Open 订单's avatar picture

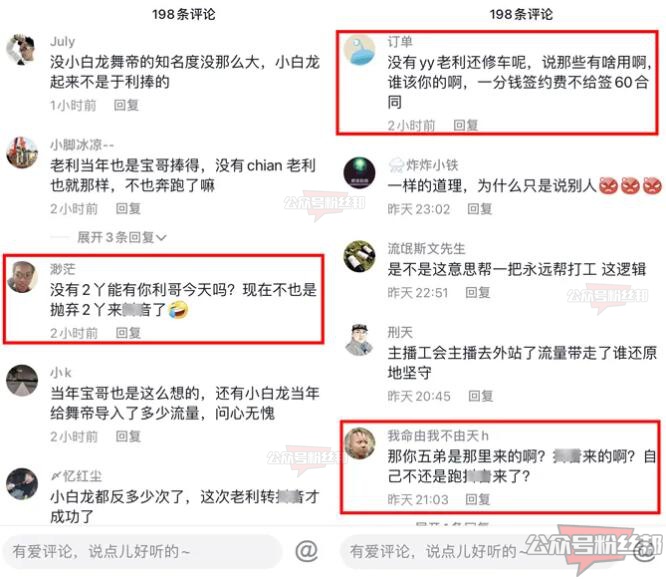pyautogui.click(x=359, y=50)
